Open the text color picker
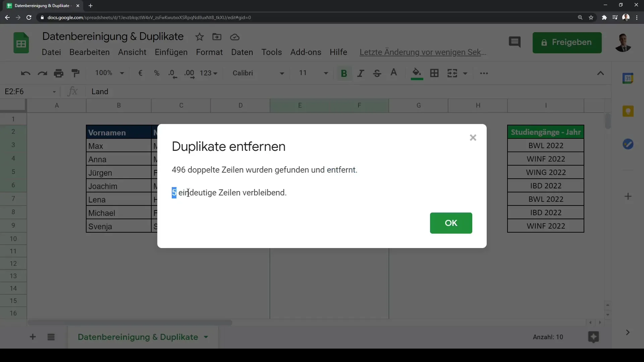 394,73
